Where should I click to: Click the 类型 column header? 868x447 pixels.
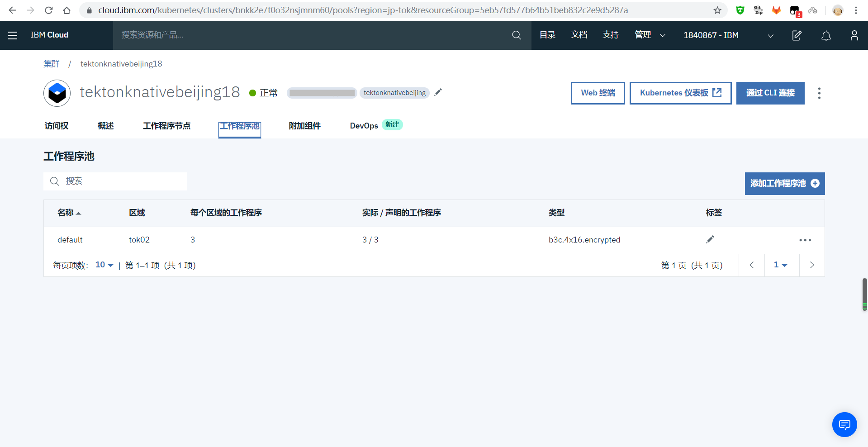(x=557, y=213)
